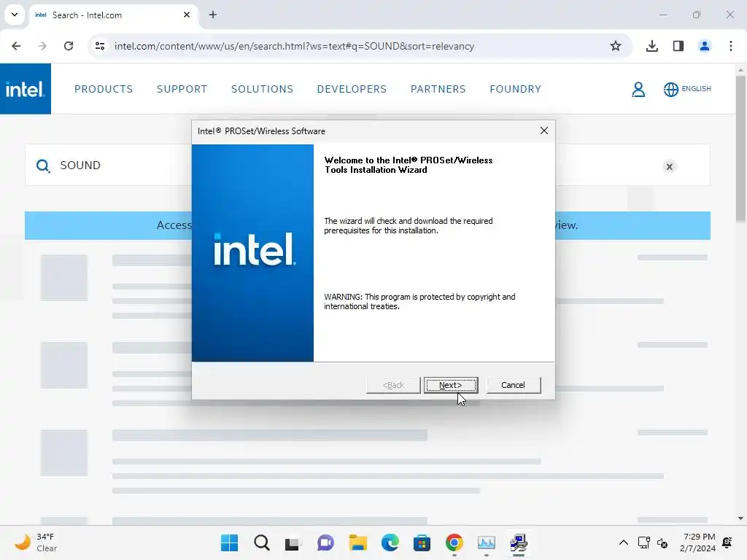
Task: Click Next in the installation wizard
Action: [x=451, y=385]
